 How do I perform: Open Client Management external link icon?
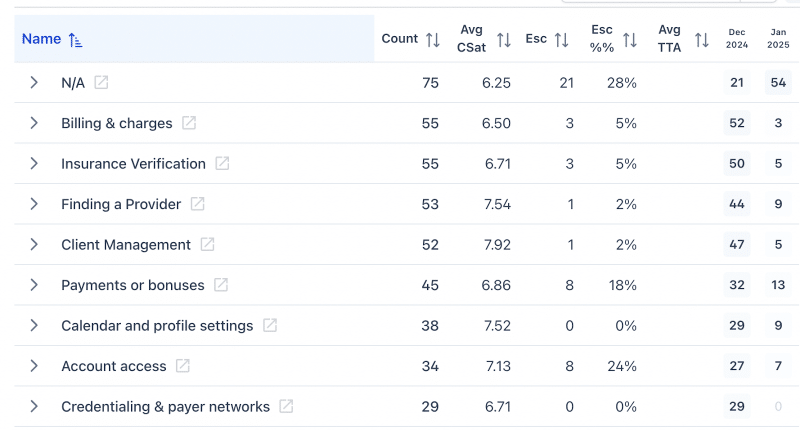[x=207, y=245]
